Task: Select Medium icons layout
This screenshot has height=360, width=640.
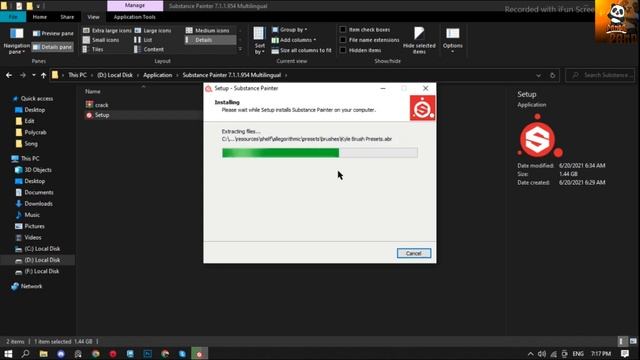Action: (208, 31)
